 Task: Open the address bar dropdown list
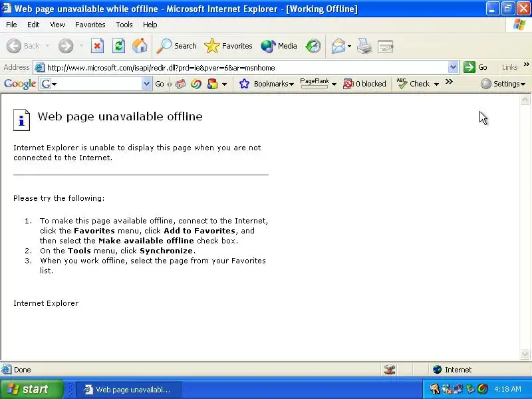pyautogui.click(x=453, y=68)
